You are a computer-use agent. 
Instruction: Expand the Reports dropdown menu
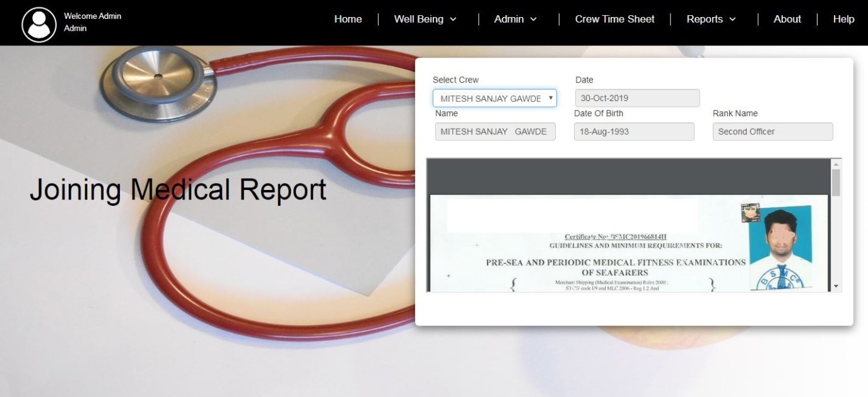tap(711, 19)
